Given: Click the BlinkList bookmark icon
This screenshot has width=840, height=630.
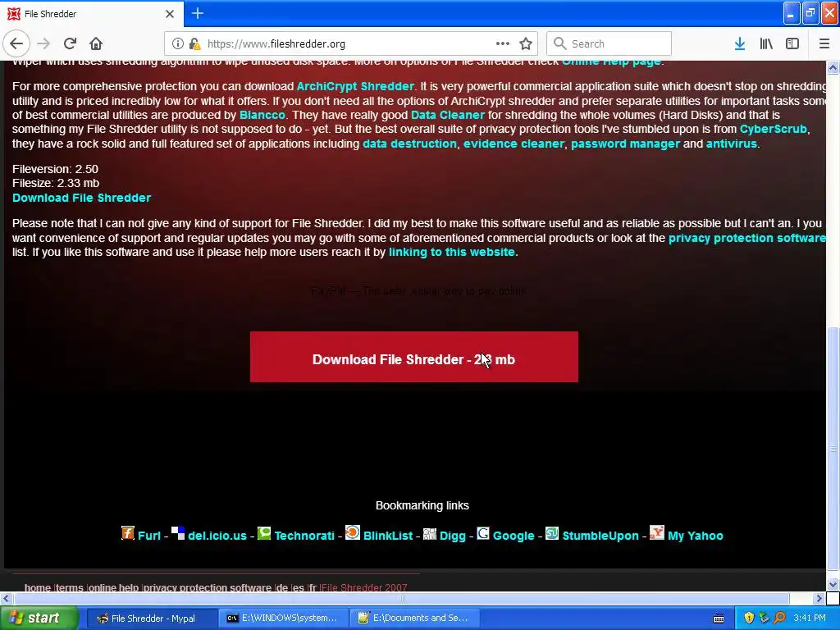Looking at the screenshot, I should pos(353,532).
